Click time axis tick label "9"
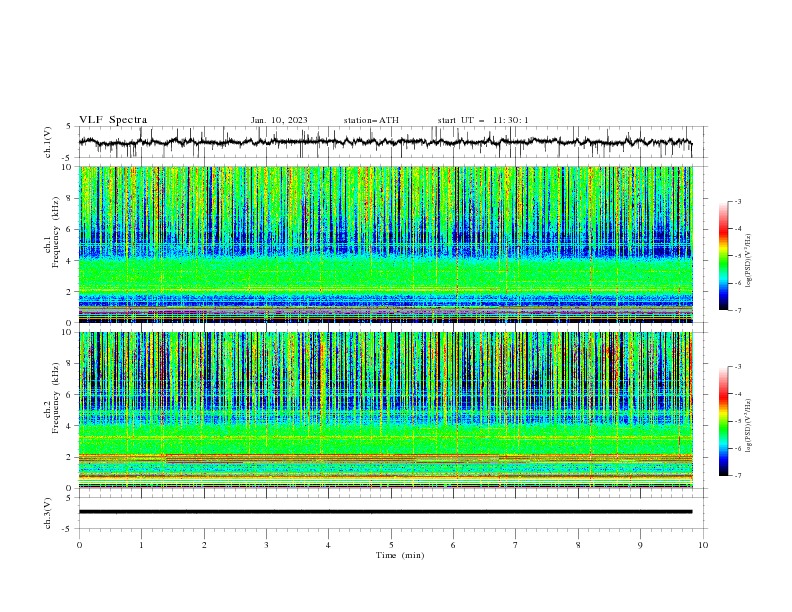 pos(640,545)
